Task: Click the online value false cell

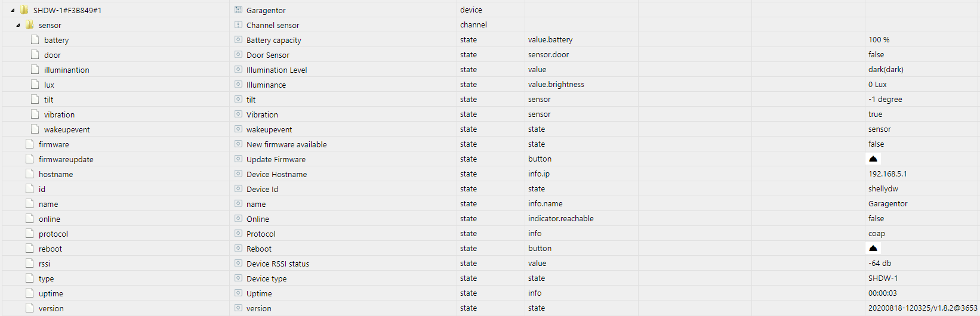Action: [922, 218]
